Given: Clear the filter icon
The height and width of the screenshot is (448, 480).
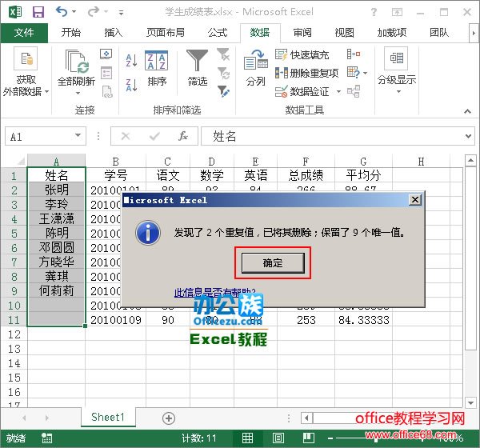Looking at the screenshot, I should pos(223,54).
